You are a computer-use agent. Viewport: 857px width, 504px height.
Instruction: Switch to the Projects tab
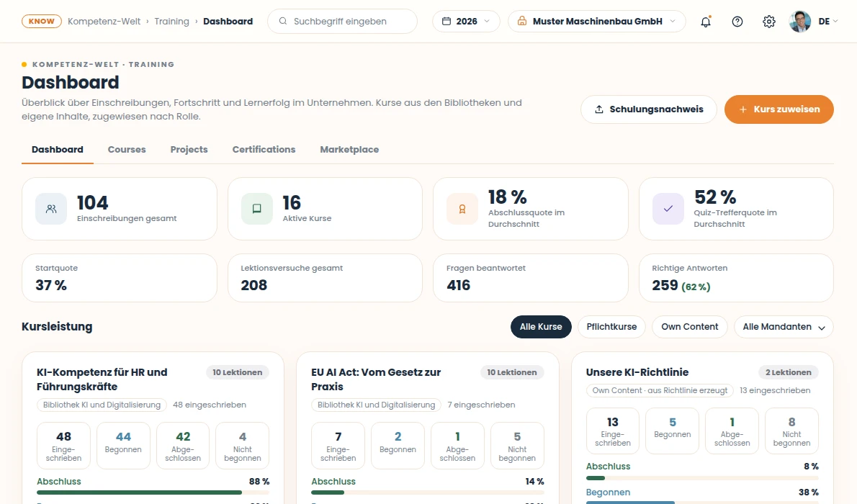pyautogui.click(x=189, y=150)
